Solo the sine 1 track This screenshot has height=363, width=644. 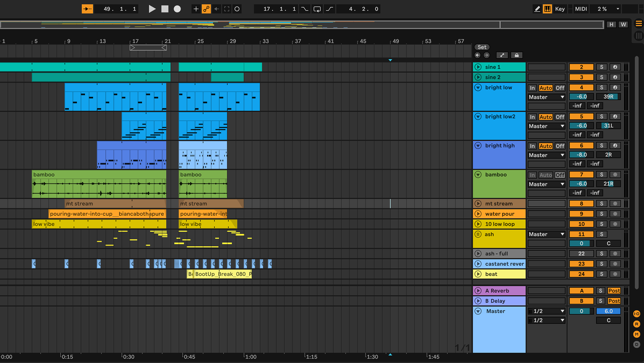point(601,67)
